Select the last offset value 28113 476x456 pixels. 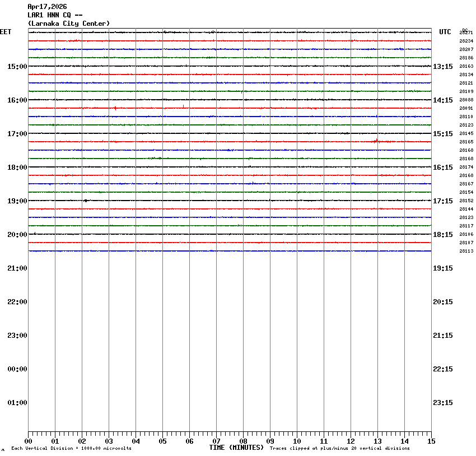[466, 252]
